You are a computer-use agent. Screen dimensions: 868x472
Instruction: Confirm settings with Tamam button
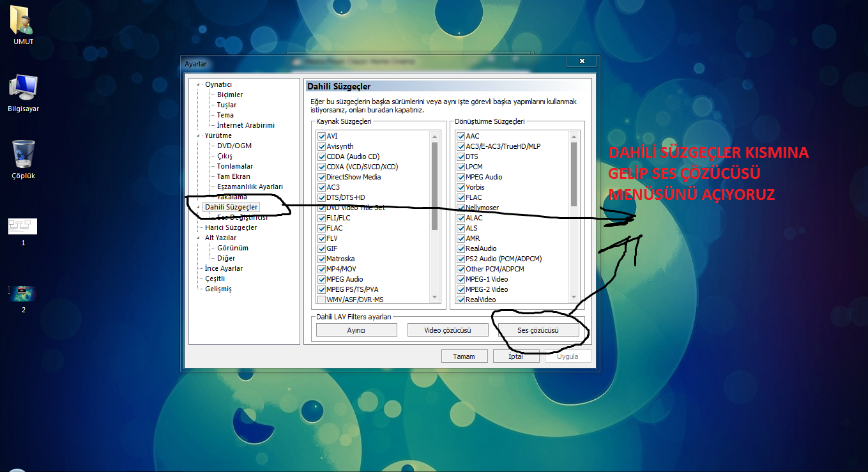(x=464, y=356)
